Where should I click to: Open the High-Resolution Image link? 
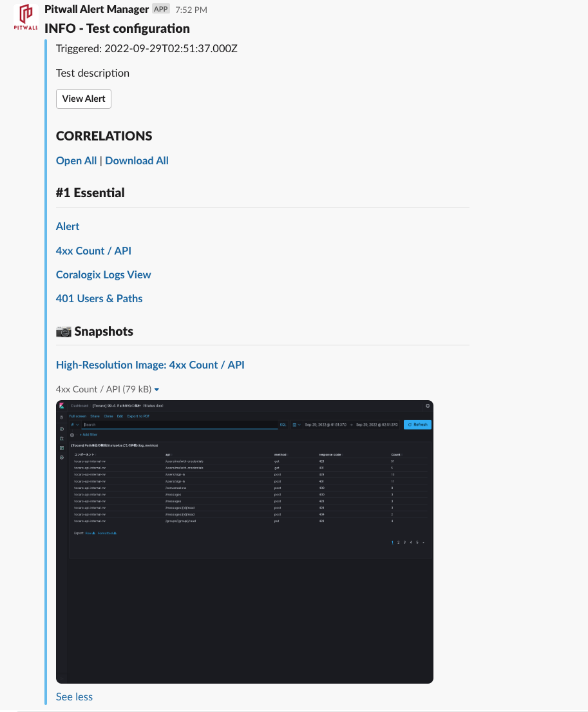coord(150,365)
